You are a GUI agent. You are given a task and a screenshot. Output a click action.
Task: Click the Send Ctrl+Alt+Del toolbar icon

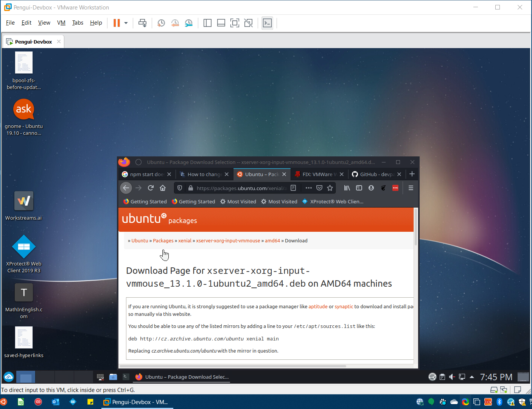coord(143,23)
